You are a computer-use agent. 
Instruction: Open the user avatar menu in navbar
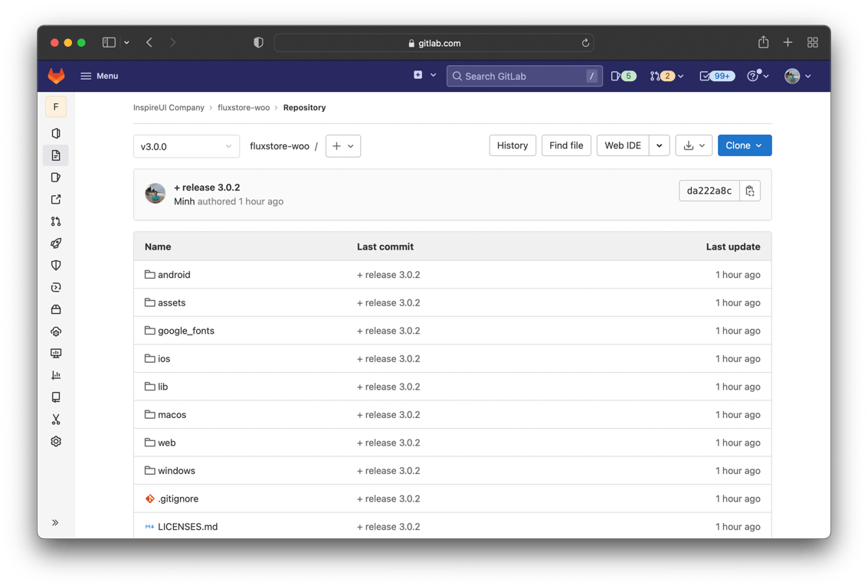792,77
